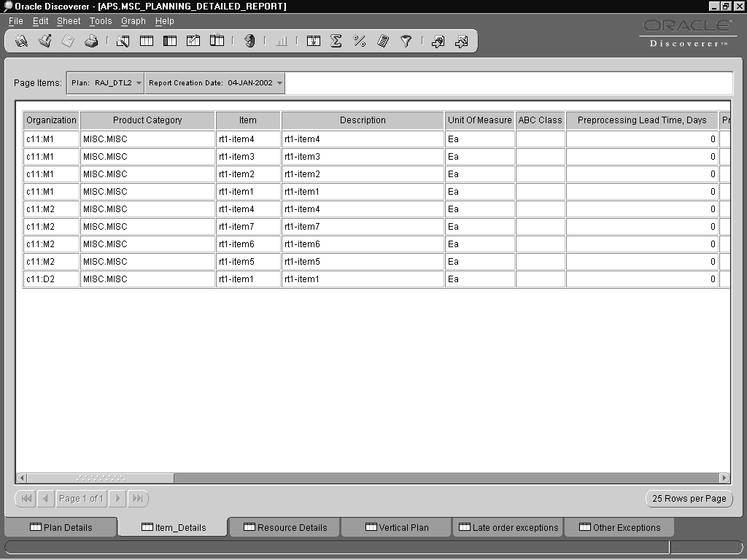The image size is (747, 560).
Task: Open the Tools menu
Action: pyautogui.click(x=101, y=21)
